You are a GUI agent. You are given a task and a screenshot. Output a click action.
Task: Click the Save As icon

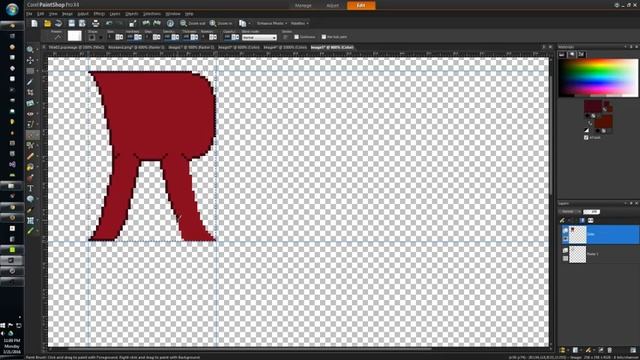point(82,23)
